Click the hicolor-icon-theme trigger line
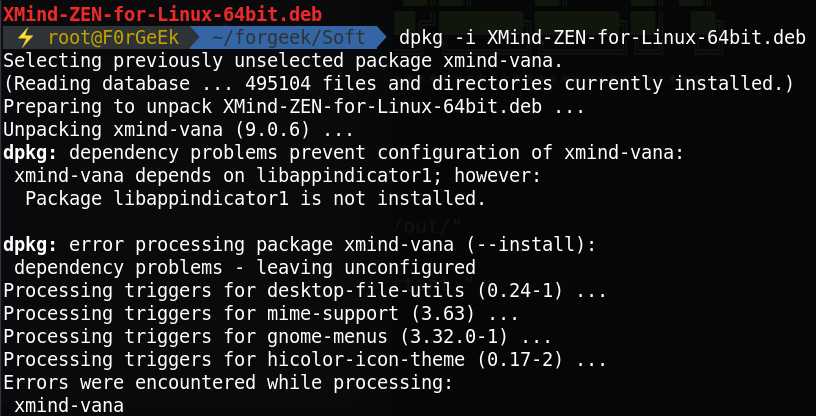816x416 pixels. (305, 360)
